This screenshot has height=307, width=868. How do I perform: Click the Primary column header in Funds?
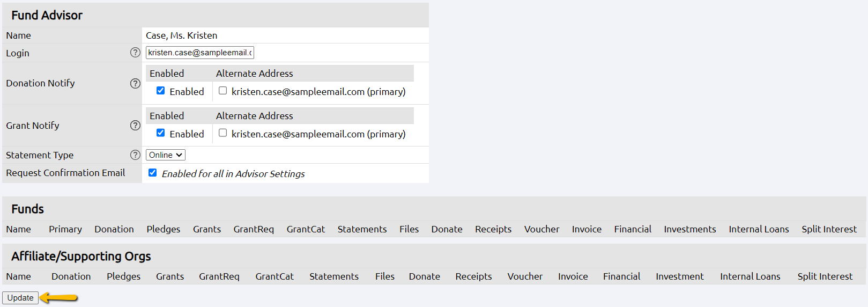[x=65, y=229]
